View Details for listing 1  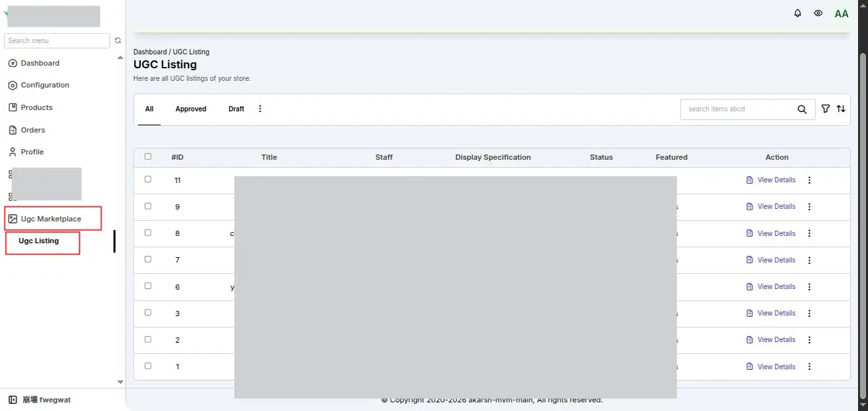pyautogui.click(x=770, y=367)
